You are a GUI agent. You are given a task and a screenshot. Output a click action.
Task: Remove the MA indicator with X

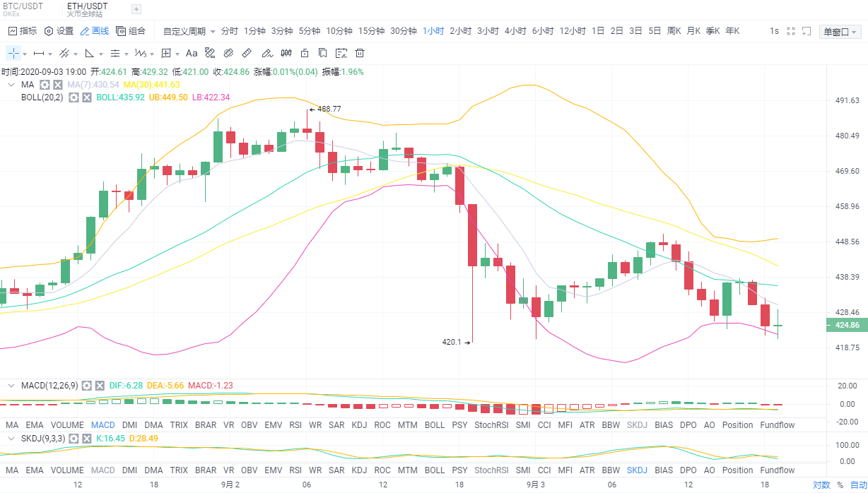58,85
